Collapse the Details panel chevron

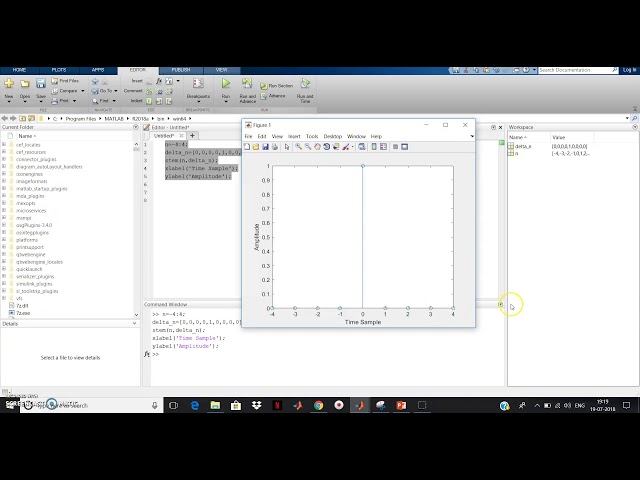click(135, 324)
